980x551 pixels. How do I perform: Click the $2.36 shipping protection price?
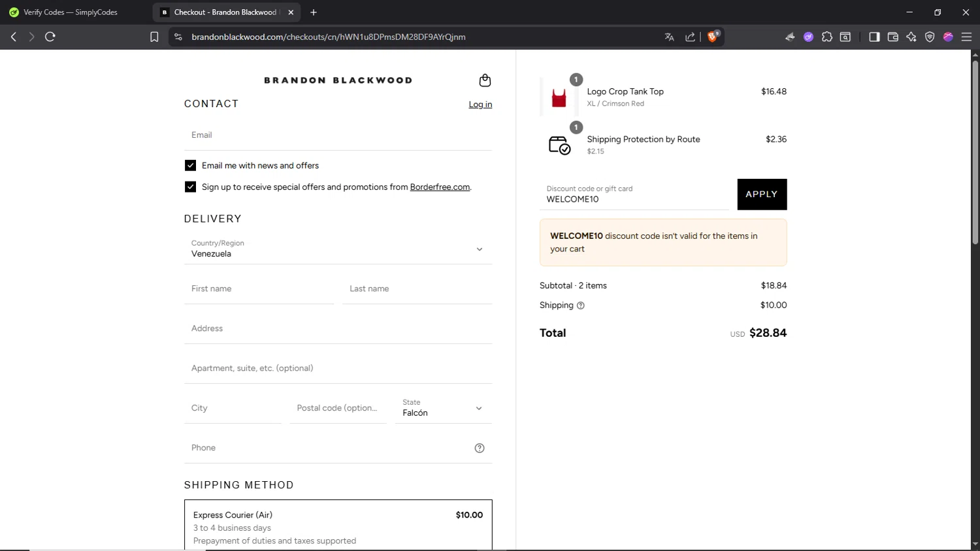click(x=776, y=140)
